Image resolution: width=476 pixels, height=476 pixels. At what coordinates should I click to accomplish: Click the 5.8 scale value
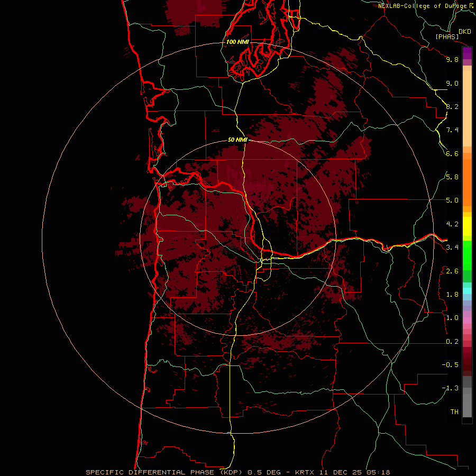[x=452, y=177]
